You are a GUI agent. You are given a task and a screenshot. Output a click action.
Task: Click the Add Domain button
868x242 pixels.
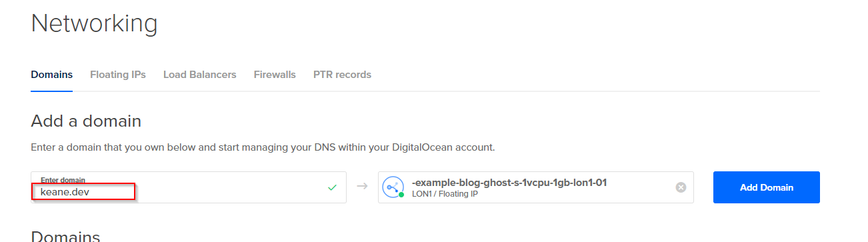tap(767, 187)
